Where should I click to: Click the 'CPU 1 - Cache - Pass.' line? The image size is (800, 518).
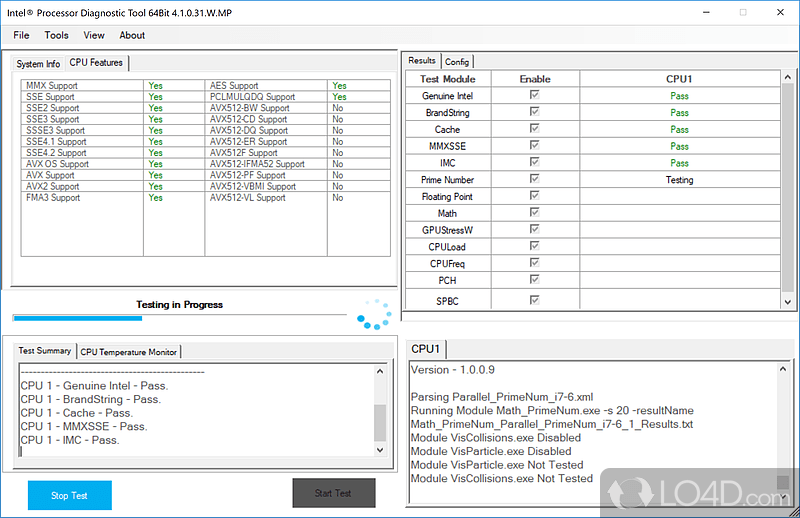[x=77, y=413]
